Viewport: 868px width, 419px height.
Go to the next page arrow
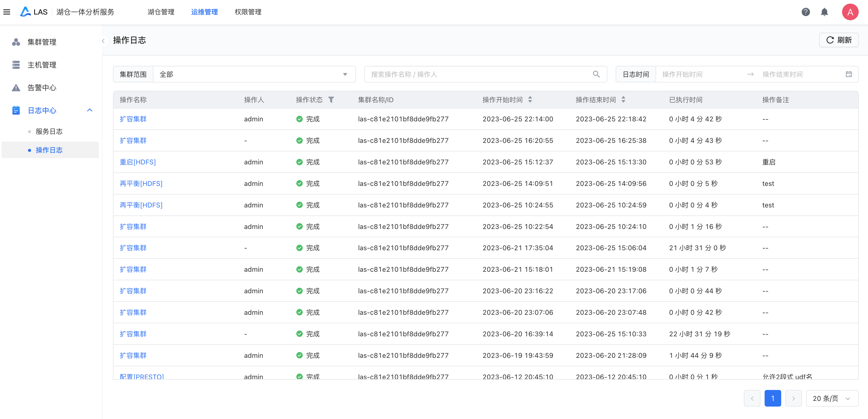pyautogui.click(x=793, y=399)
